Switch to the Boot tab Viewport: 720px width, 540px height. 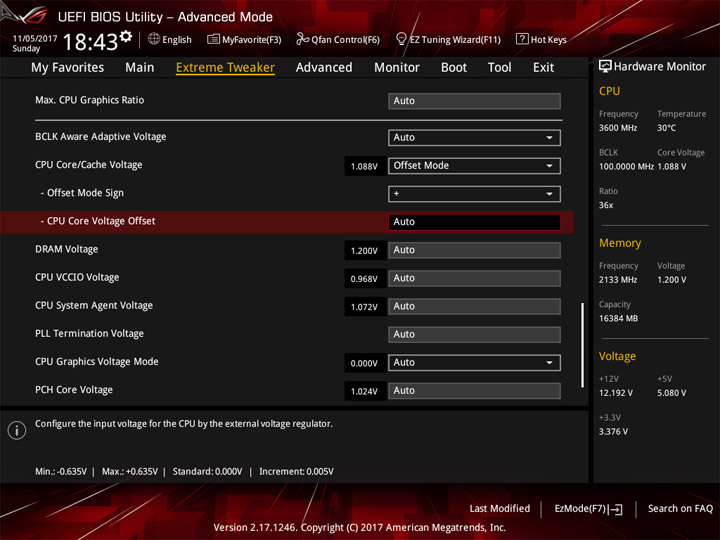click(x=454, y=68)
